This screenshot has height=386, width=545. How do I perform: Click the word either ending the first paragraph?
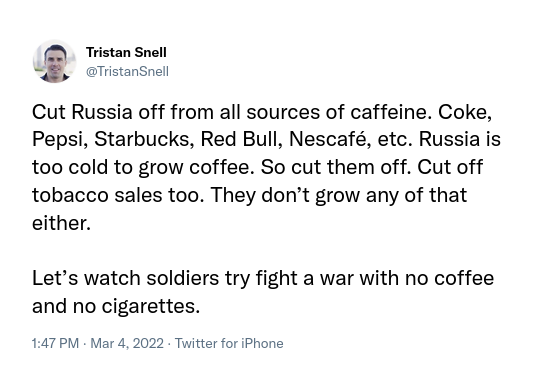pyautogui.click(x=62, y=223)
